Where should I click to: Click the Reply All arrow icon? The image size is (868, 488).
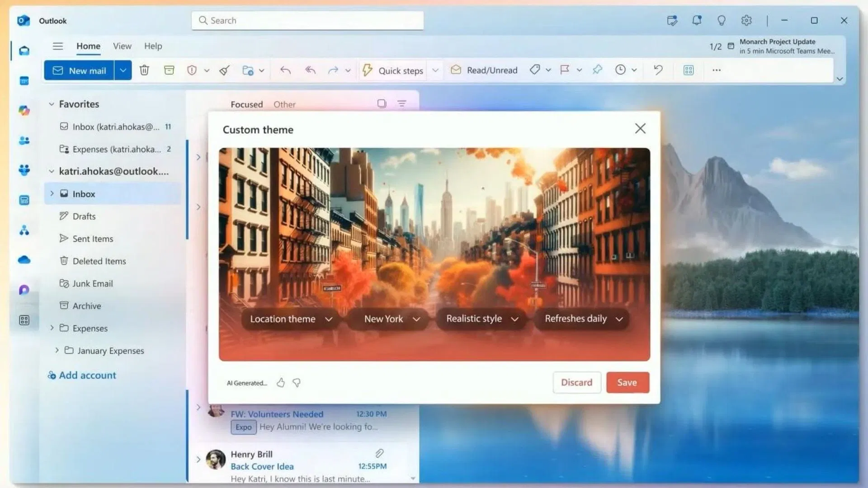click(x=310, y=70)
